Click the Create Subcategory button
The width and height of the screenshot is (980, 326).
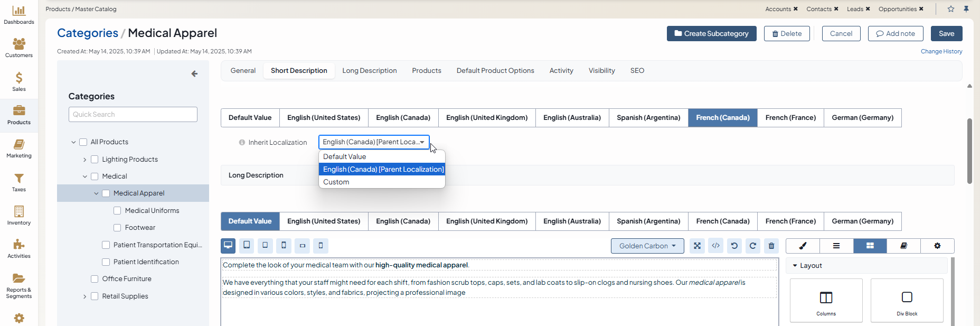point(711,34)
